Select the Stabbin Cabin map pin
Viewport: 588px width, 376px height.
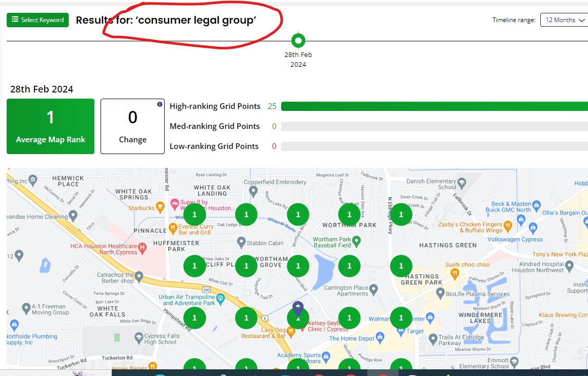[242, 241]
